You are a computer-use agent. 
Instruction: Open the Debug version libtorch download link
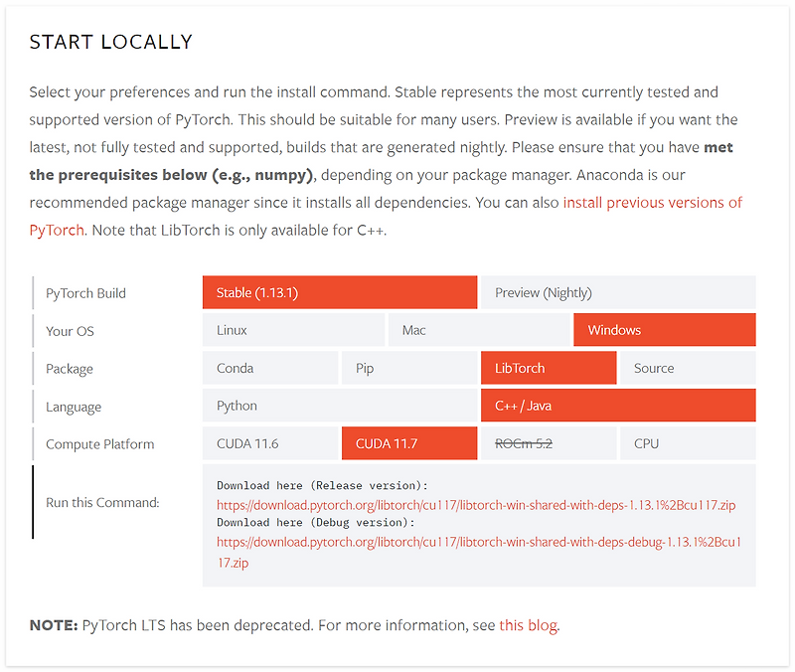[x=479, y=542]
